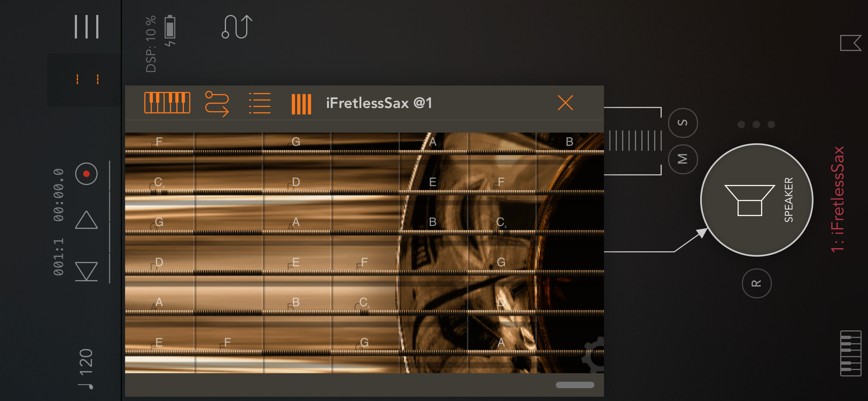Close the iFretlessSax plugin window
Screen dimensions: 868x401
(x=565, y=103)
